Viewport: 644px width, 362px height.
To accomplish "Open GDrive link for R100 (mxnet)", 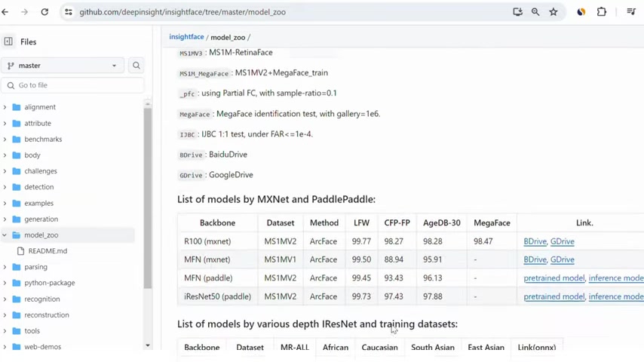I will tap(563, 241).
